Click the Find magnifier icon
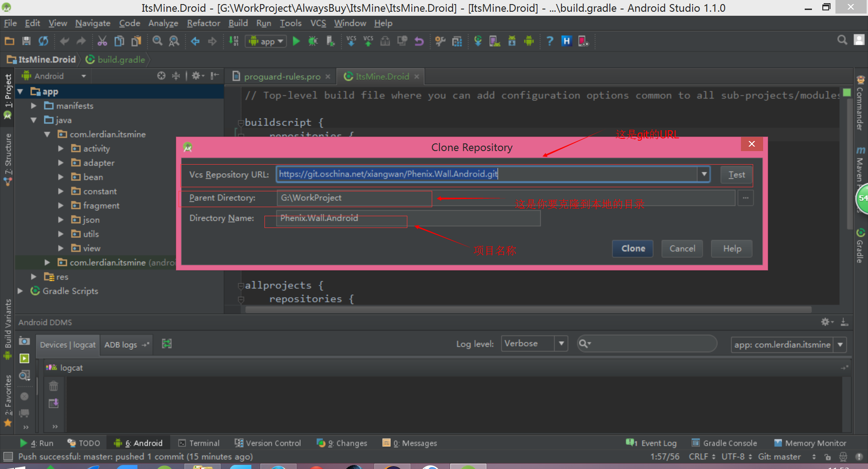868x469 pixels. coord(157,41)
